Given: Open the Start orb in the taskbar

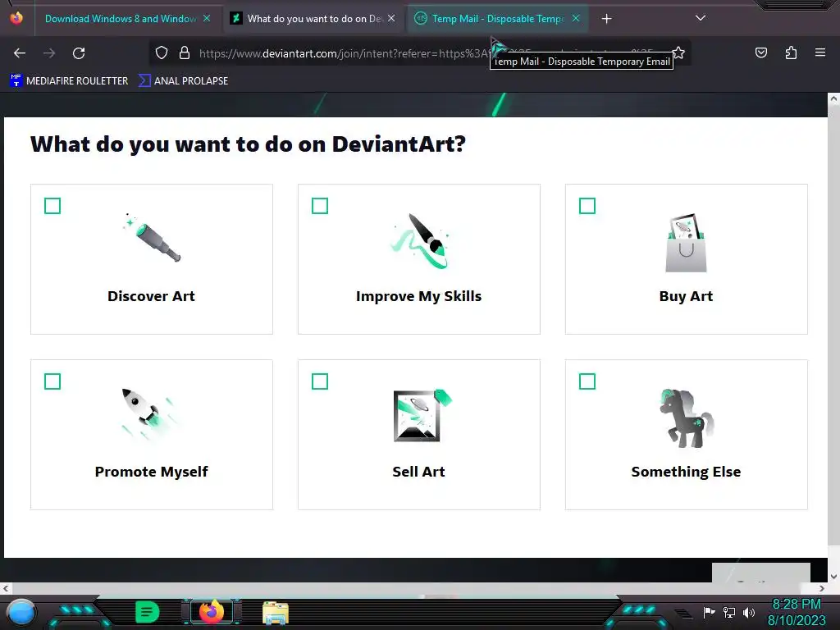Looking at the screenshot, I should coord(21,612).
